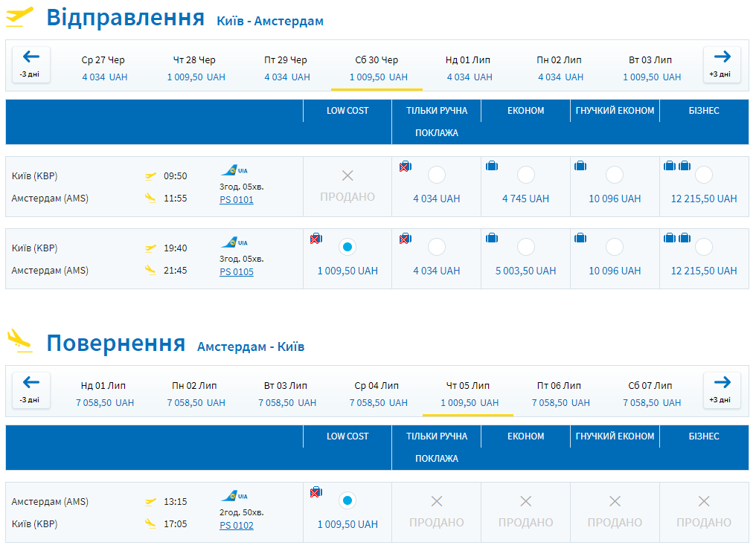Choose hand-luggage-only 4 034 UAH fare on PS 0101
The image size is (756, 548).
point(437,175)
